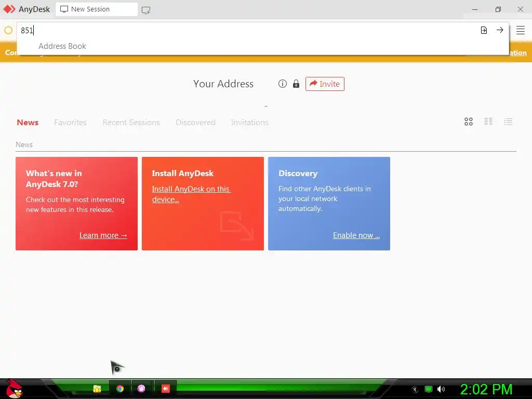Show address info icon
The image size is (532, 399).
tap(282, 84)
